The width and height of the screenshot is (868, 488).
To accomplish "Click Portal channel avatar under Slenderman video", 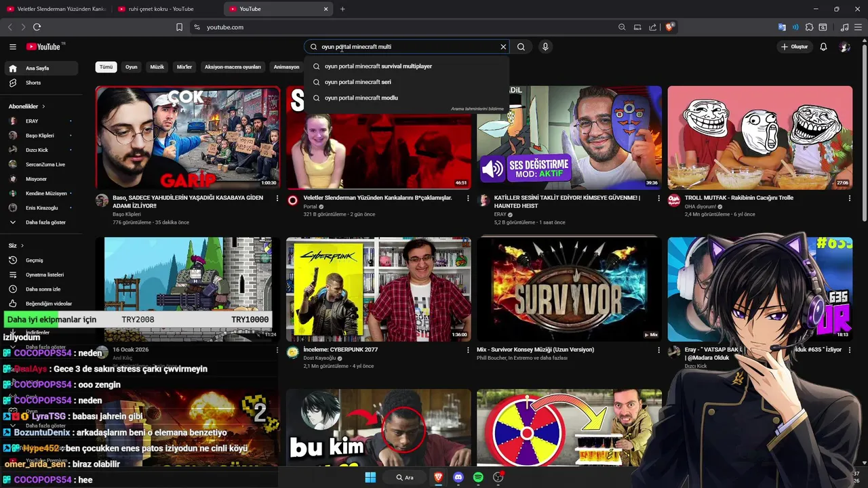I will click(x=293, y=201).
